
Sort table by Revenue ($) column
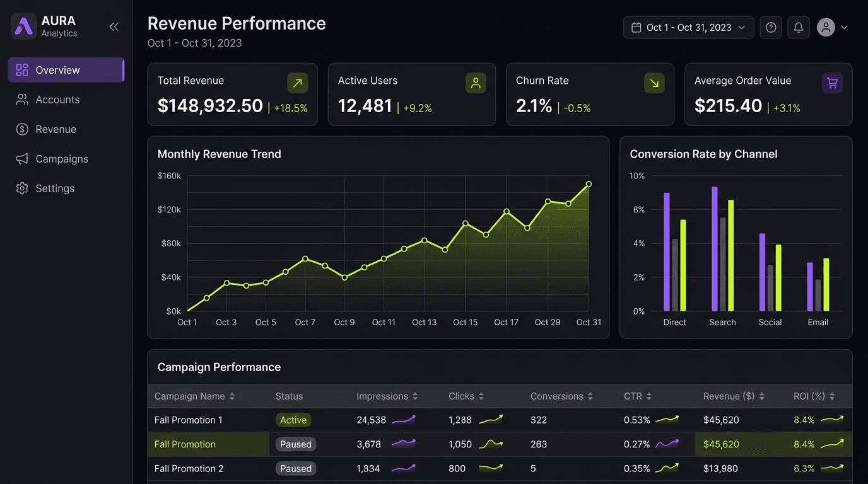[x=734, y=396]
